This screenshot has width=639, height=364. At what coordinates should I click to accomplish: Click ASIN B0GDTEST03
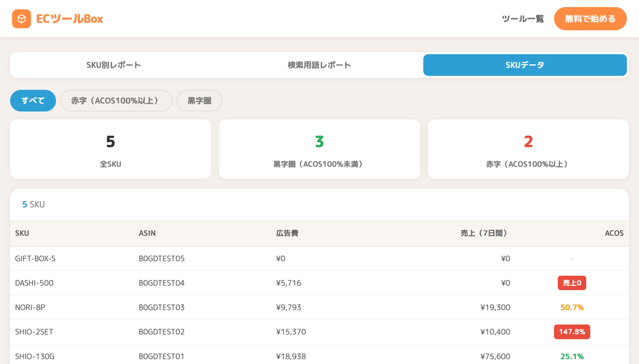pos(162,308)
